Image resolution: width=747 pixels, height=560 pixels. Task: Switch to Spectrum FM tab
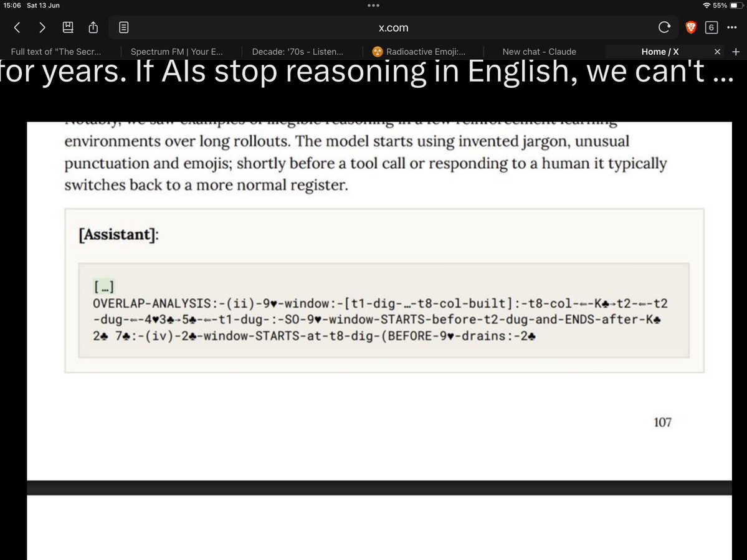[177, 52]
